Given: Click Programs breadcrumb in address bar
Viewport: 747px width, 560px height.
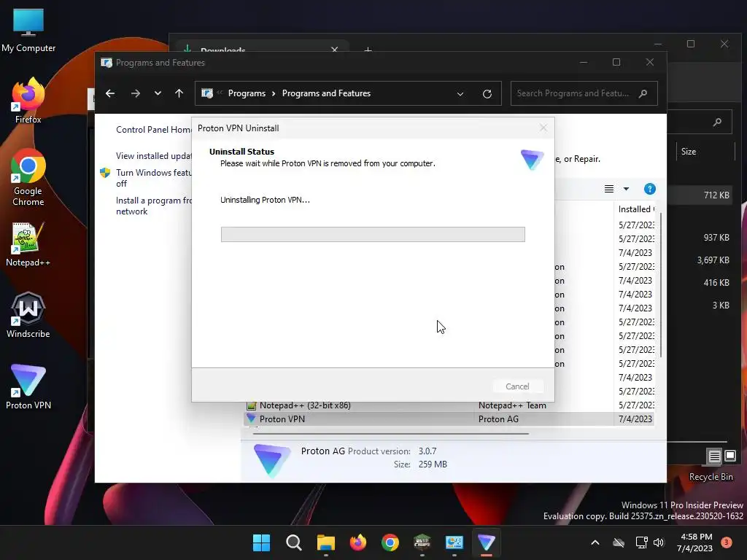Looking at the screenshot, I should [x=247, y=93].
